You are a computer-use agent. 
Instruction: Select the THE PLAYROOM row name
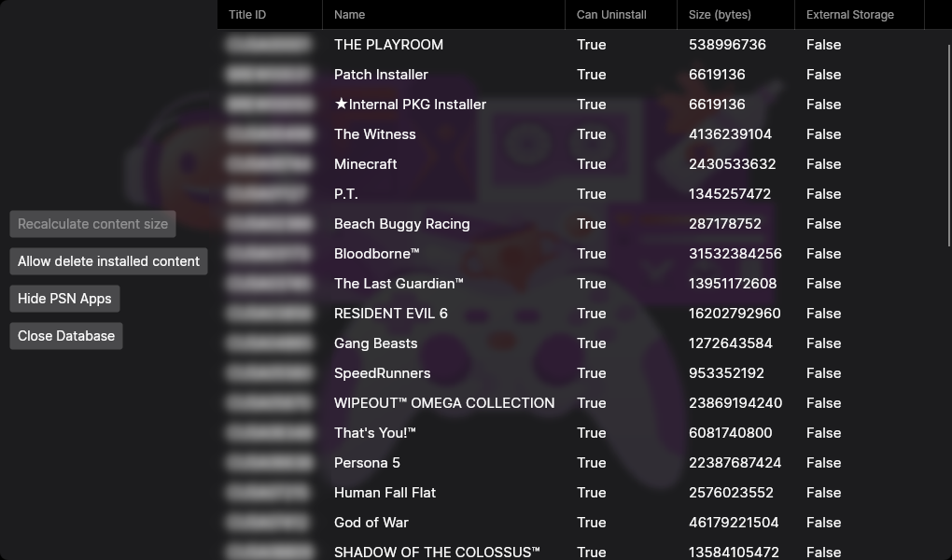388,45
